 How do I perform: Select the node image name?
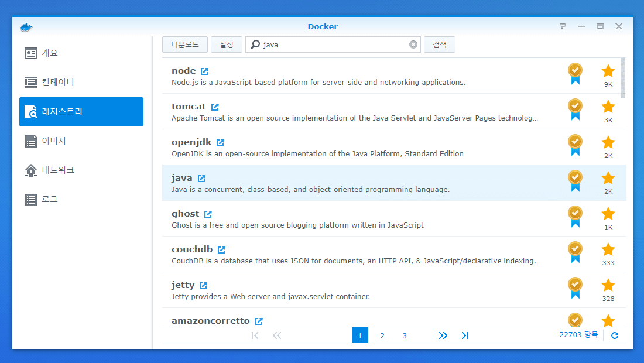[x=184, y=71]
